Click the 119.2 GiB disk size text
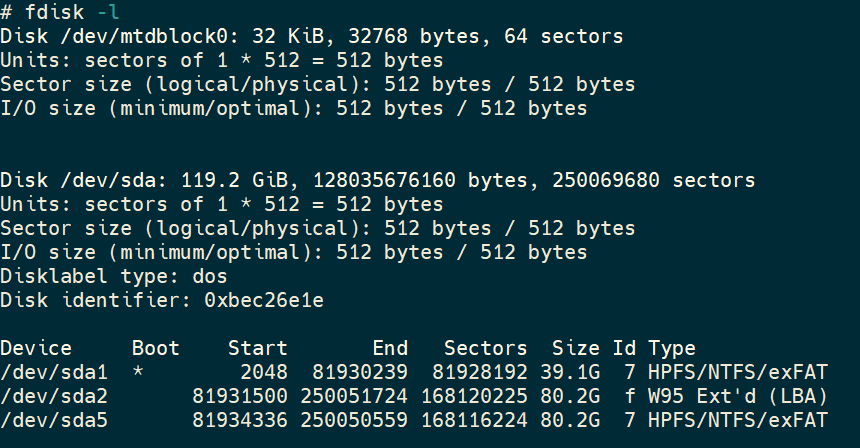The width and height of the screenshot is (860, 448). tap(240, 180)
